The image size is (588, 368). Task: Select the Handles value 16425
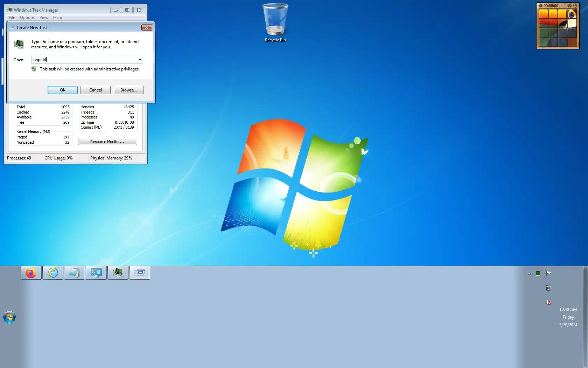click(129, 107)
